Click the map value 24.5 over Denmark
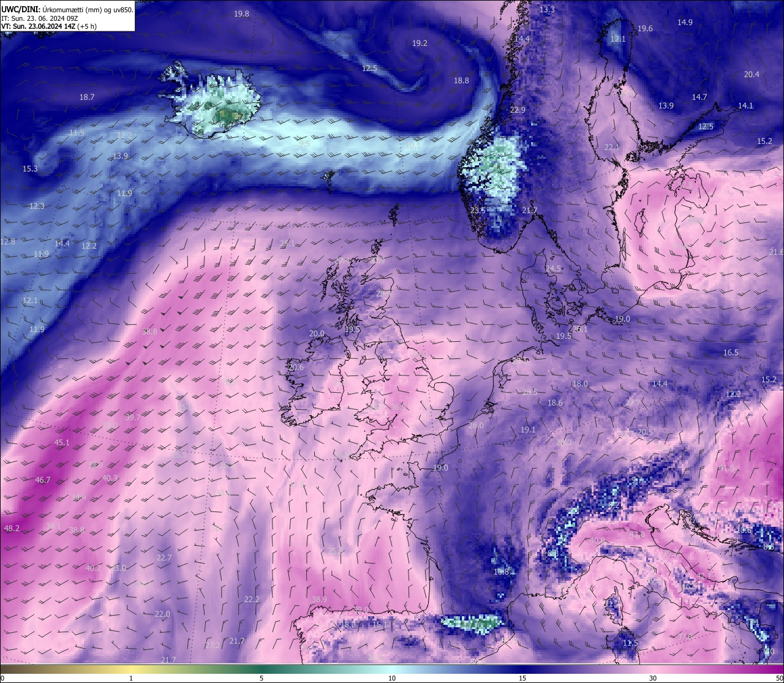The image size is (784, 683). pos(553,268)
